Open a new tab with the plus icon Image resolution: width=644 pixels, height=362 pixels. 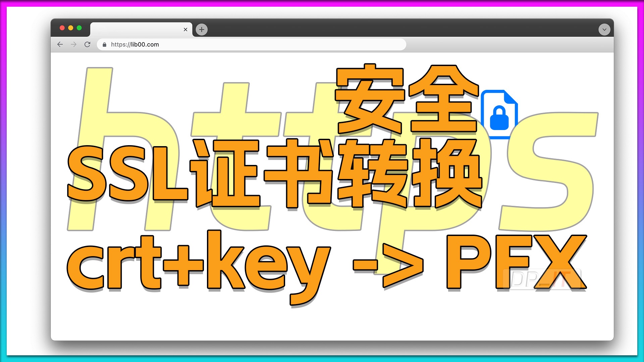pos(201,29)
